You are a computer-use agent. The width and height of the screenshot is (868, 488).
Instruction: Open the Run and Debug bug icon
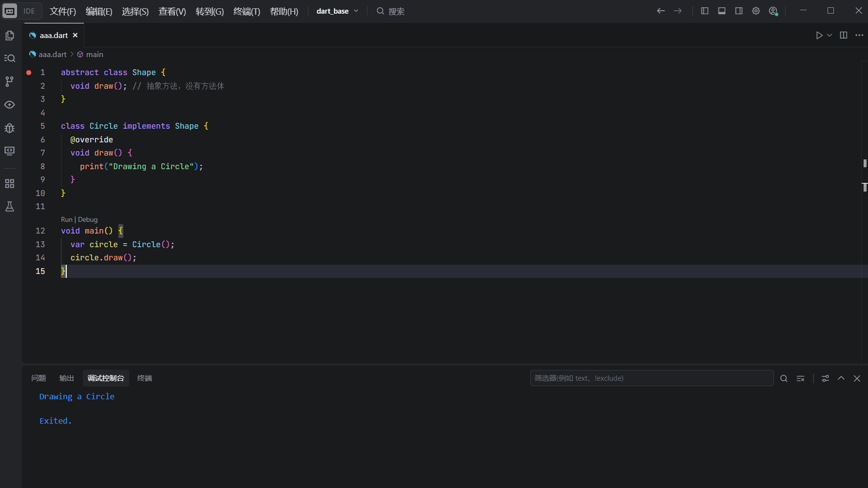coord(10,128)
